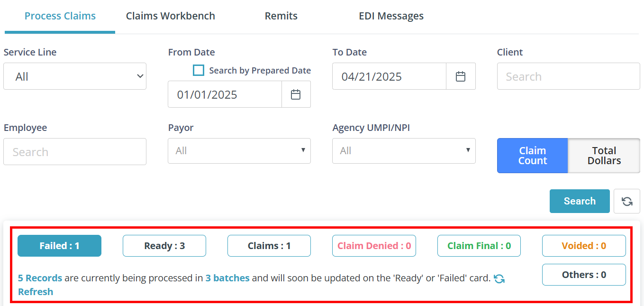Click the Client search field
This screenshot has width=644, height=306.
click(569, 76)
